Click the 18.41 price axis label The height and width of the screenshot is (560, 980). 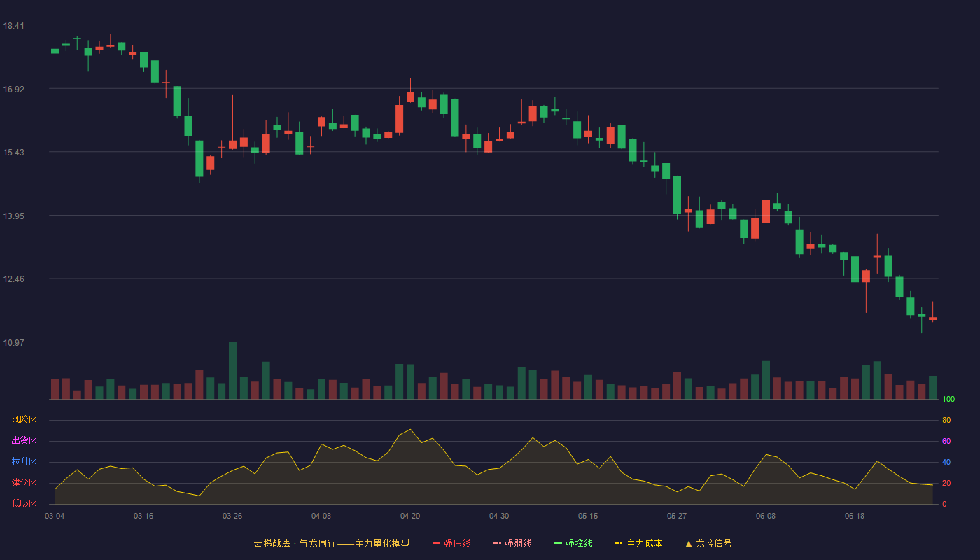pos(13,26)
